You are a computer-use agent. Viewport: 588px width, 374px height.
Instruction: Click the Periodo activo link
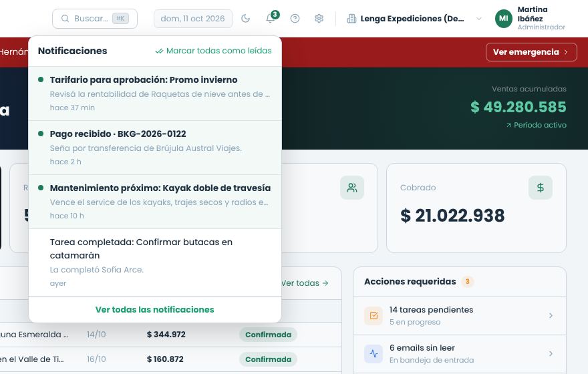537,125
